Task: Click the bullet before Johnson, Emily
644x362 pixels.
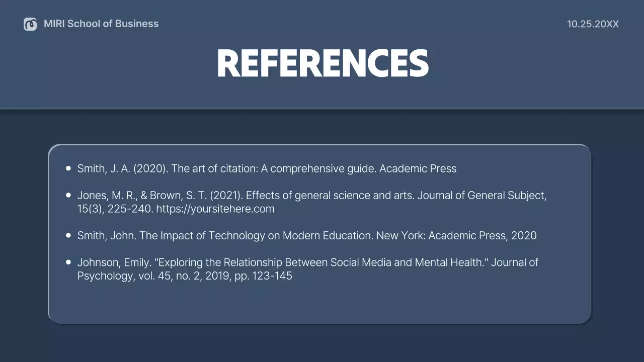Action: (x=68, y=262)
